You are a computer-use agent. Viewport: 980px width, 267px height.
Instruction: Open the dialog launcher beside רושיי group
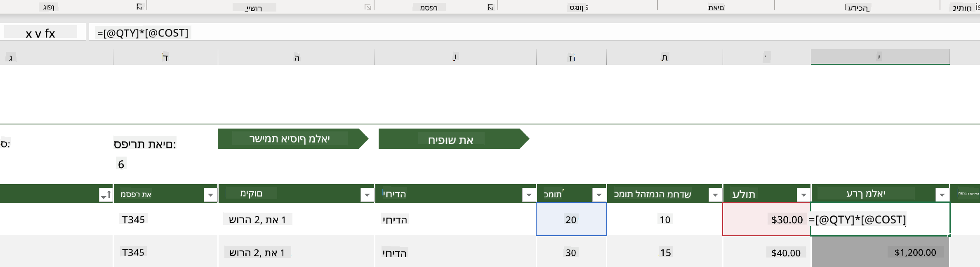(x=368, y=7)
